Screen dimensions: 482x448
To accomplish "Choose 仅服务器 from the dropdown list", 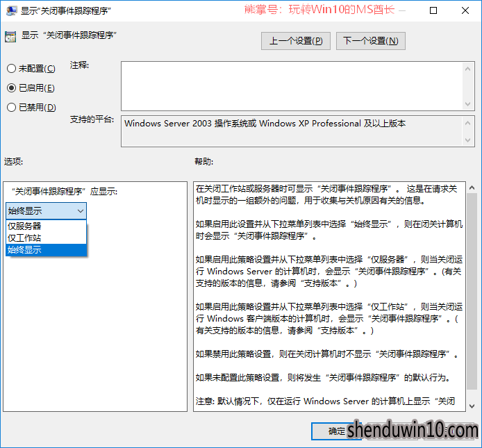I will [46, 226].
